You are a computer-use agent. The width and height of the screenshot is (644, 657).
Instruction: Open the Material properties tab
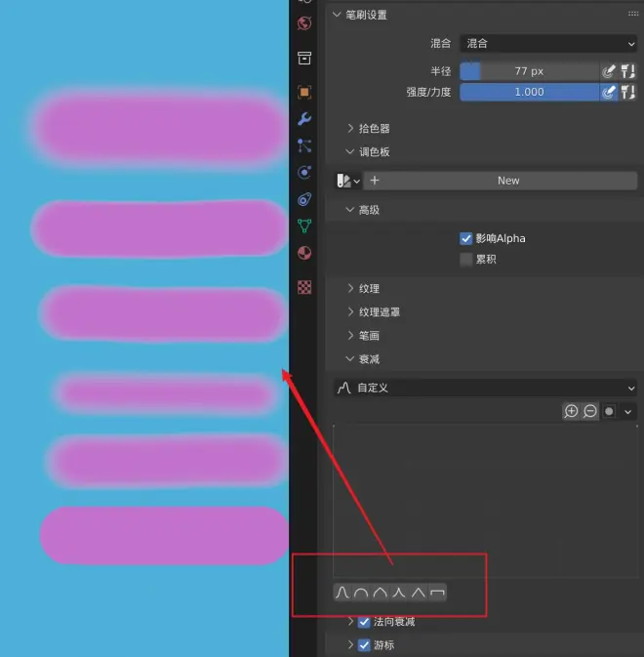pyautogui.click(x=304, y=253)
